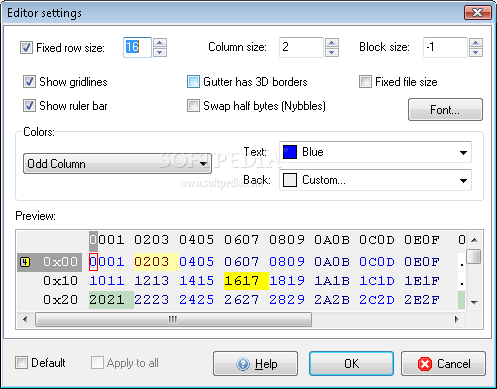Click the Help button

256,364
